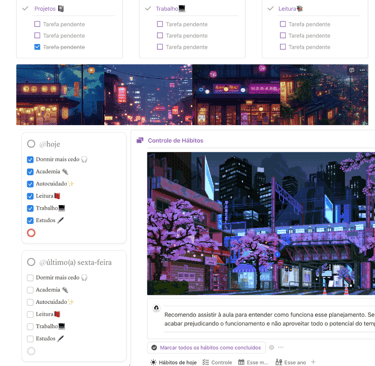
Task: Switch to Esse m... view tab
Action: (x=253, y=362)
